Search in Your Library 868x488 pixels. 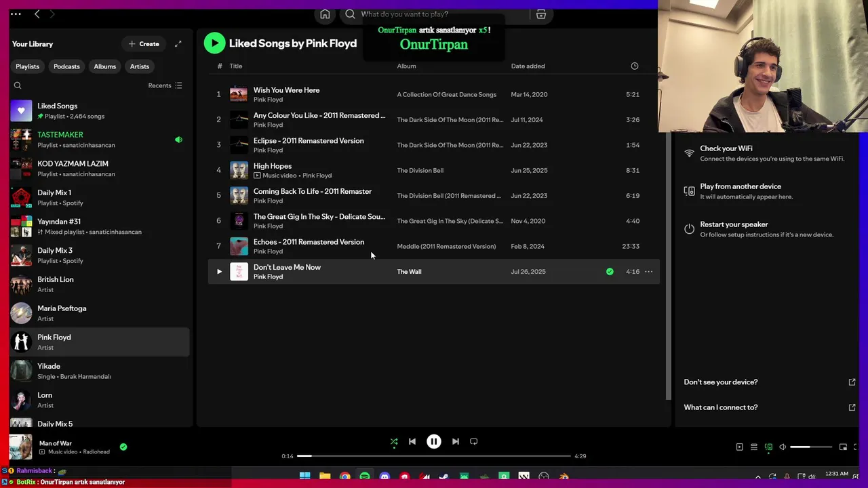point(18,85)
